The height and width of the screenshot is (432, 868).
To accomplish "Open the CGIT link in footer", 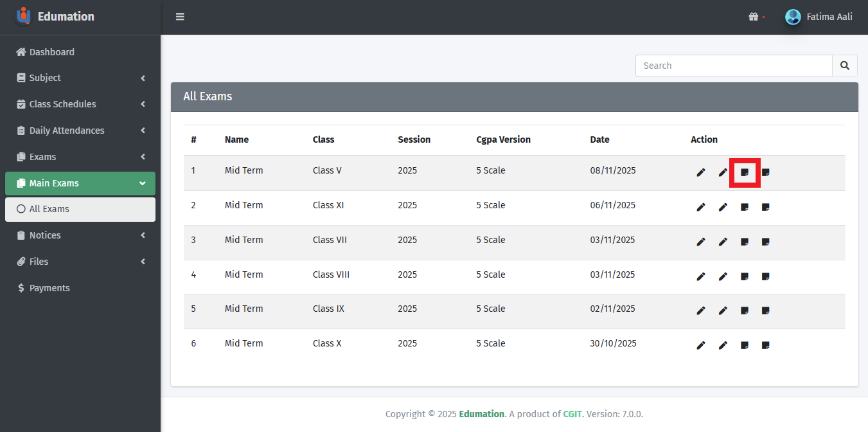I will coord(572,414).
